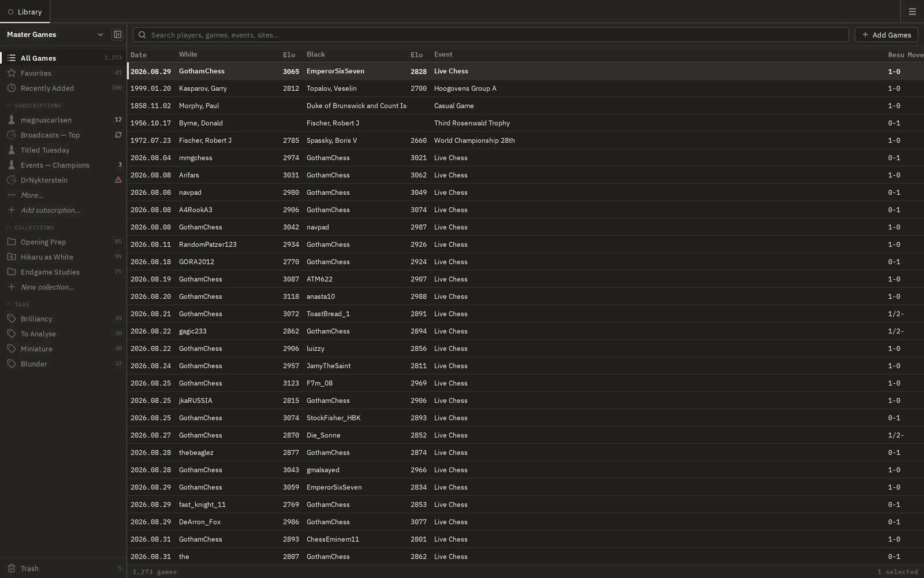Image resolution: width=924 pixels, height=578 pixels.
Task: Click the Brilliancy tag icon
Action: (x=12, y=318)
